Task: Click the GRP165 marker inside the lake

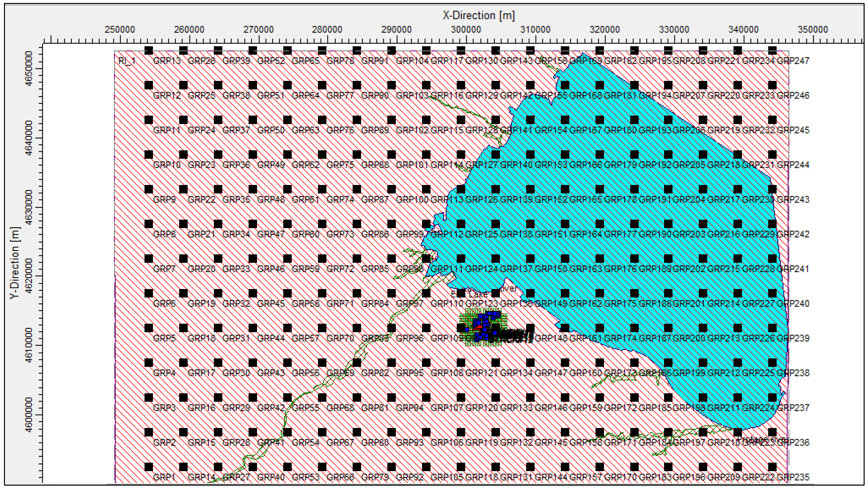Action: 565,189
